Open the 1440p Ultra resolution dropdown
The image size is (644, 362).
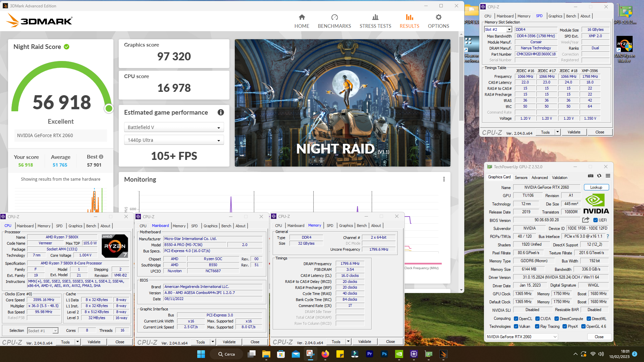click(x=174, y=140)
